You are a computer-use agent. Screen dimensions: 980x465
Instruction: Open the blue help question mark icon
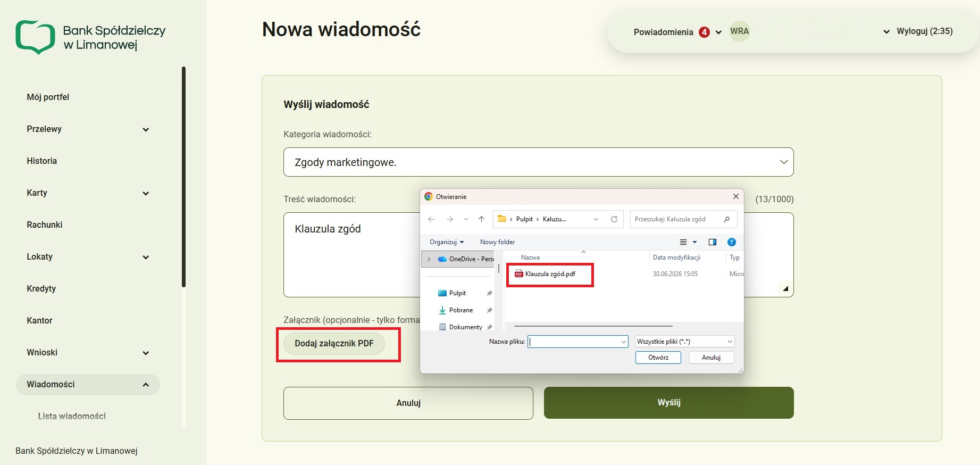[732, 242]
